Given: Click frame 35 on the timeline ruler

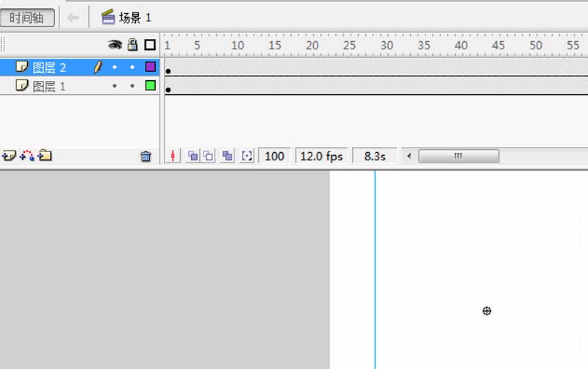Looking at the screenshot, I should (x=424, y=46).
